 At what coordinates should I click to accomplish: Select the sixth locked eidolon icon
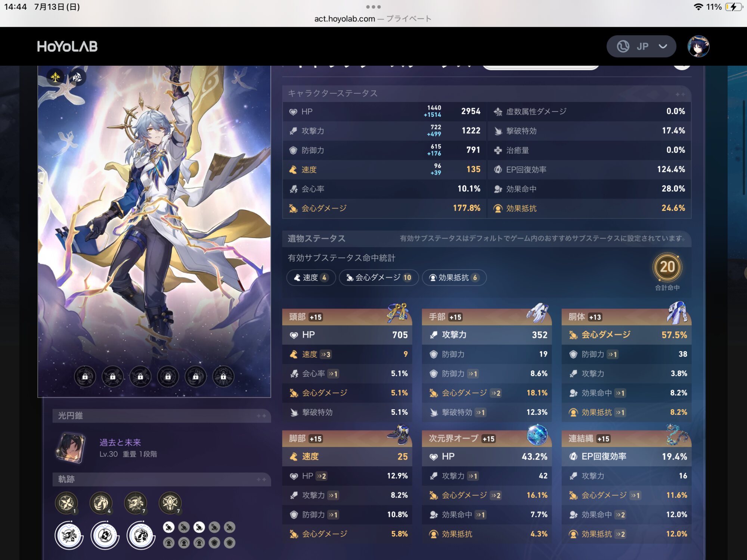[x=223, y=376]
